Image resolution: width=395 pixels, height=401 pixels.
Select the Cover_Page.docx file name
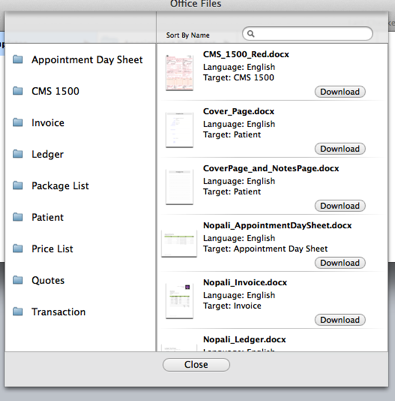click(239, 111)
